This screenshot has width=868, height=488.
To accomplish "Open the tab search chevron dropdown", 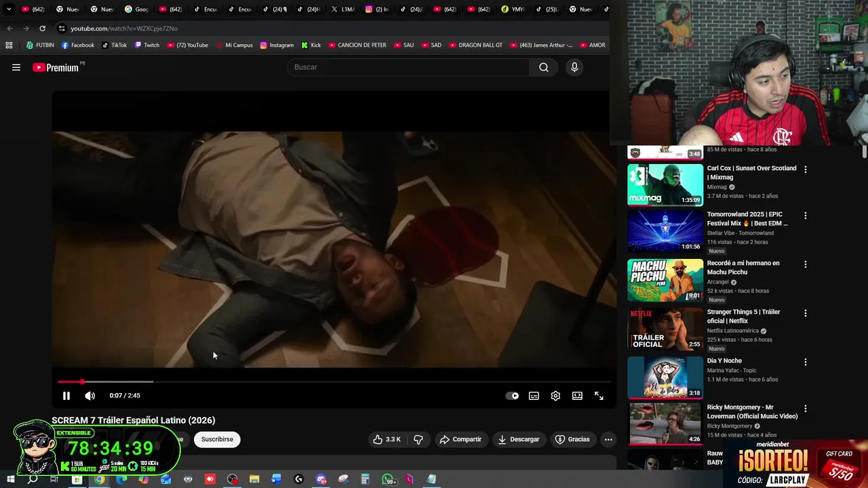I will pos(9,9).
